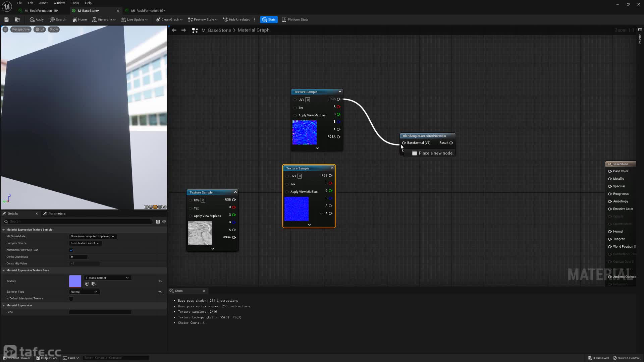Viewport: 644px width, 362px height.
Task: Click the Base Color pin on M_BaseStone
Action: coord(610,171)
